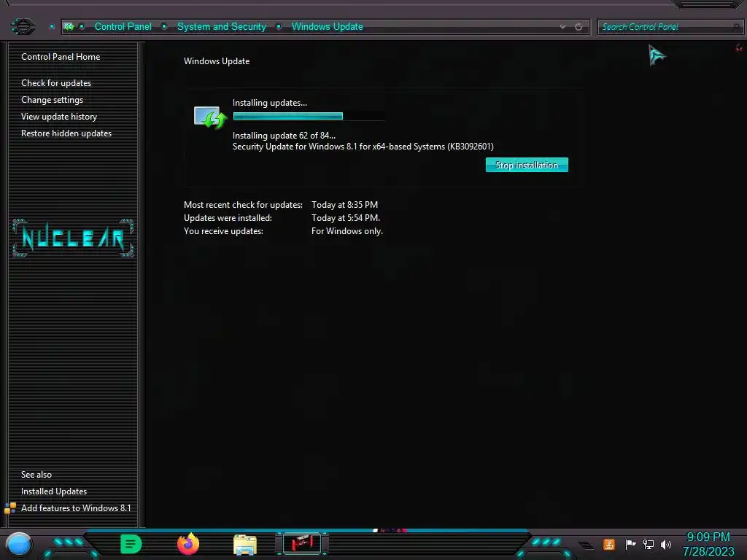This screenshot has width=747, height=560.
Task: Click the Stop installation button
Action: (527, 165)
